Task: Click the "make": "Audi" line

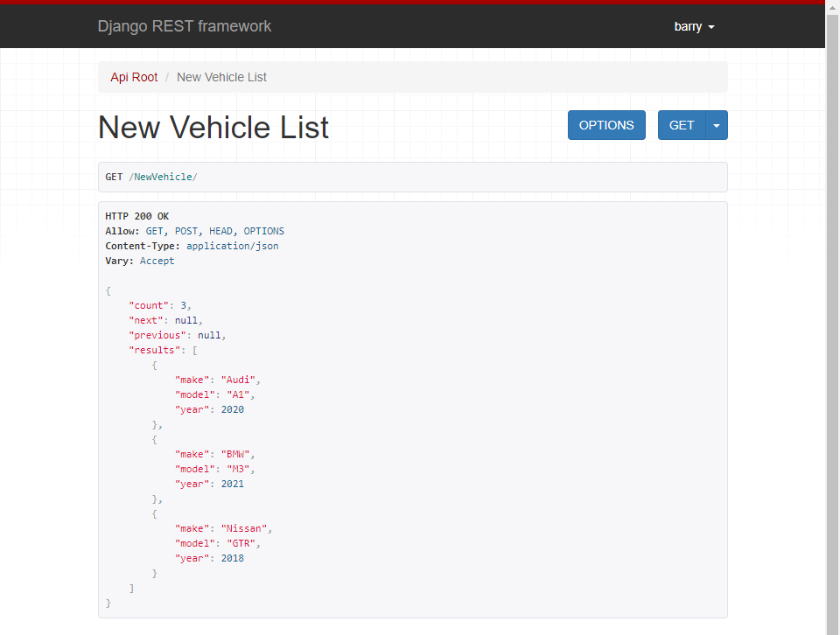Action: point(218,380)
